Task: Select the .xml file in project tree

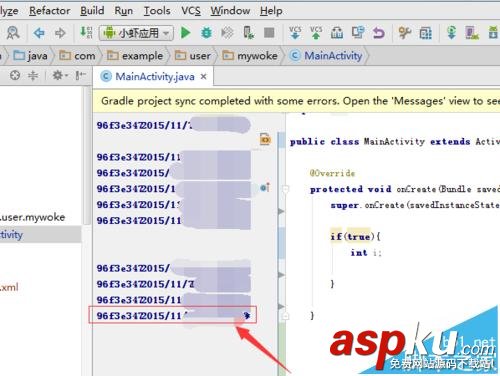Action: tap(9, 287)
